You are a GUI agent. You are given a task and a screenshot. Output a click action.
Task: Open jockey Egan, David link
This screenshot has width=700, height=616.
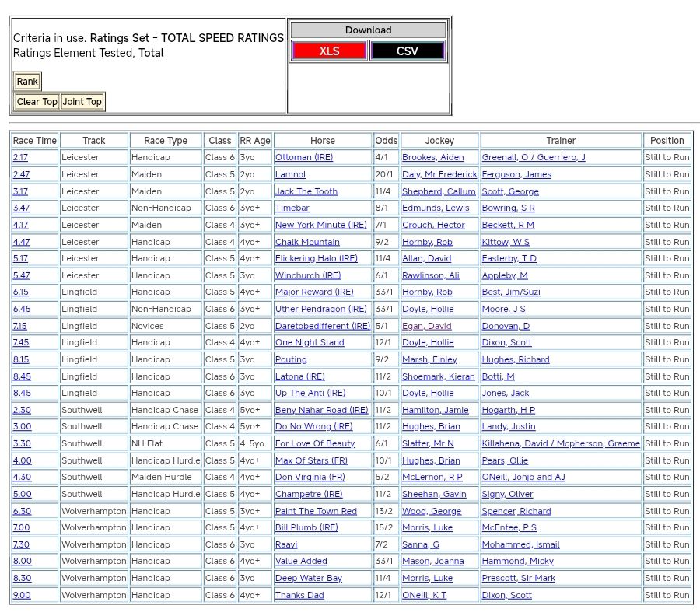[x=426, y=326]
